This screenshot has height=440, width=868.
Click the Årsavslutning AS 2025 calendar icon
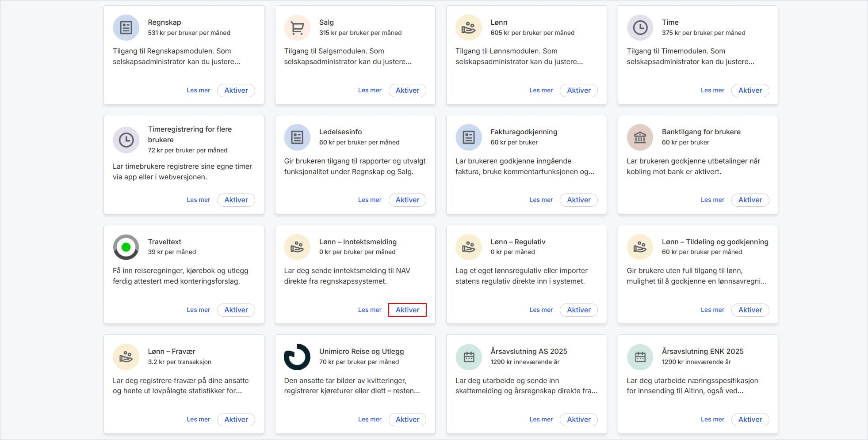(x=469, y=357)
